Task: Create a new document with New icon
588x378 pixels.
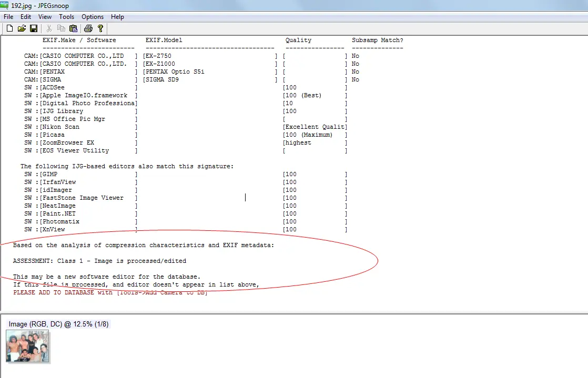Action: point(10,28)
